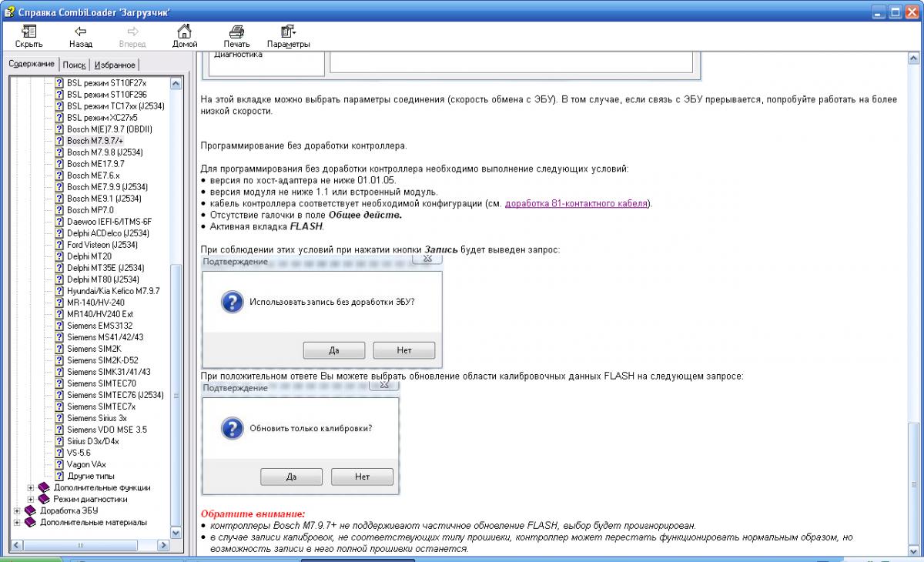Click Нет in the 'Обновить только калибровки' dialog
924x562 pixels.
click(x=363, y=477)
